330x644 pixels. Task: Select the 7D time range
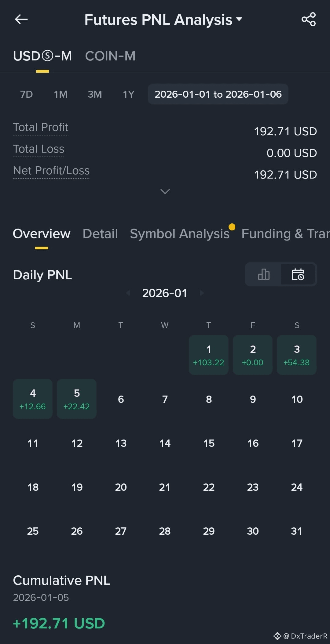tap(26, 94)
